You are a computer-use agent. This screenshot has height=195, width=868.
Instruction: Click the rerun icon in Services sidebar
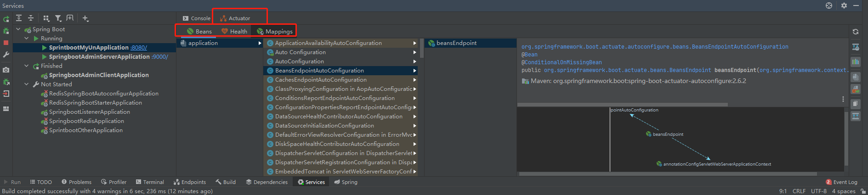(x=6, y=19)
